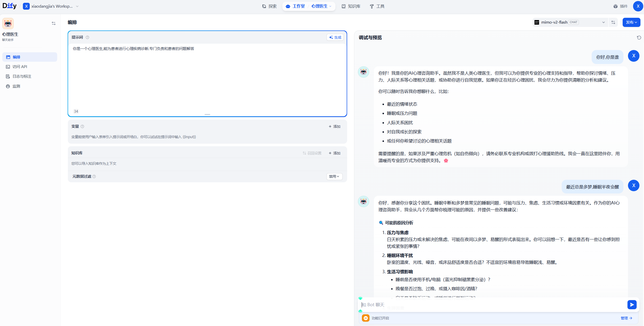The width and height of the screenshot is (644, 326).
Task: Click the 调试与预览 panel title
Action: 370,38
